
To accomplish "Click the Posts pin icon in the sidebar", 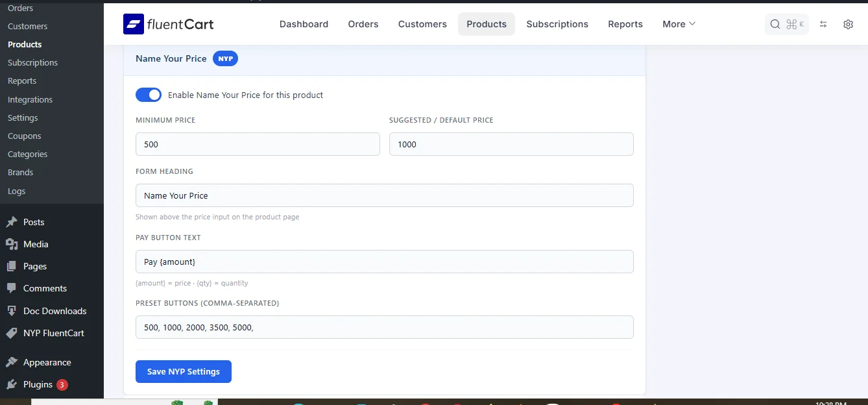I will pos(12,222).
